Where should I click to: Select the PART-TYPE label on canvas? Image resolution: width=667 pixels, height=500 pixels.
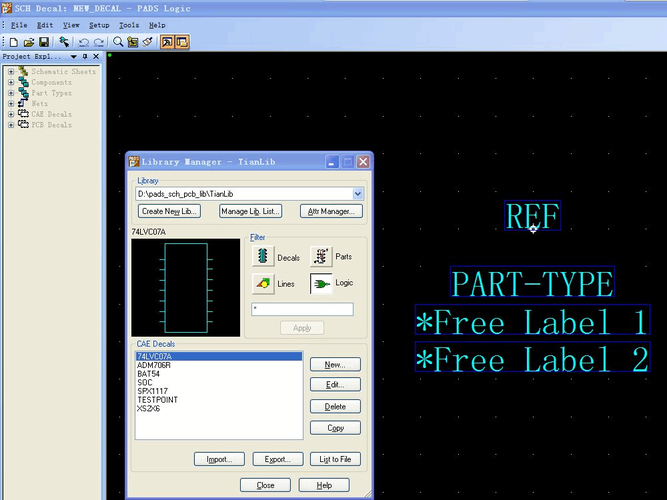tap(532, 282)
